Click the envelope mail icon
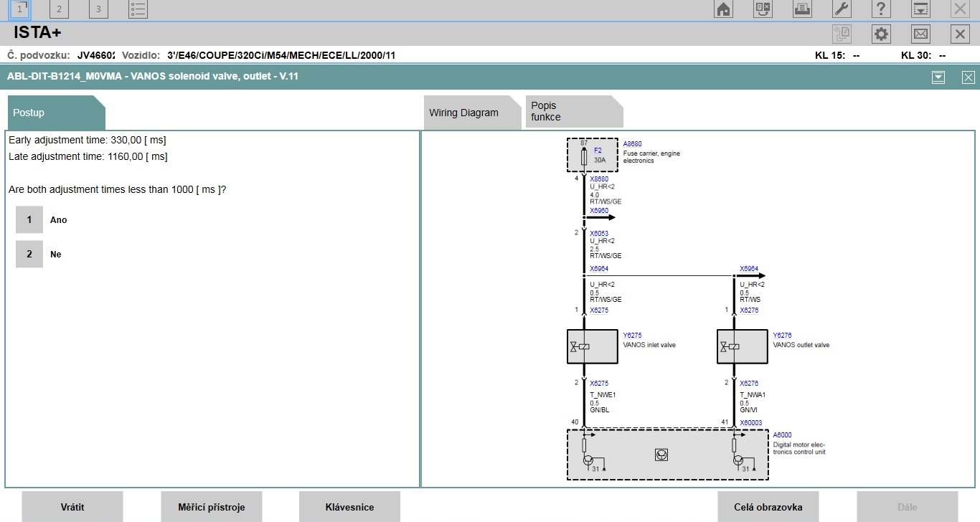The image size is (980, 522). [920, 34]
